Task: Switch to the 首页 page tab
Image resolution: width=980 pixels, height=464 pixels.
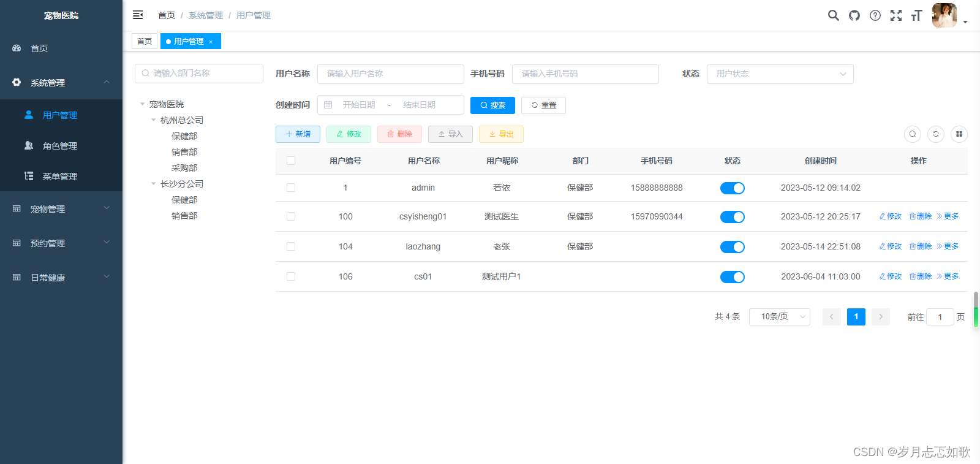Action: [145, 41]
